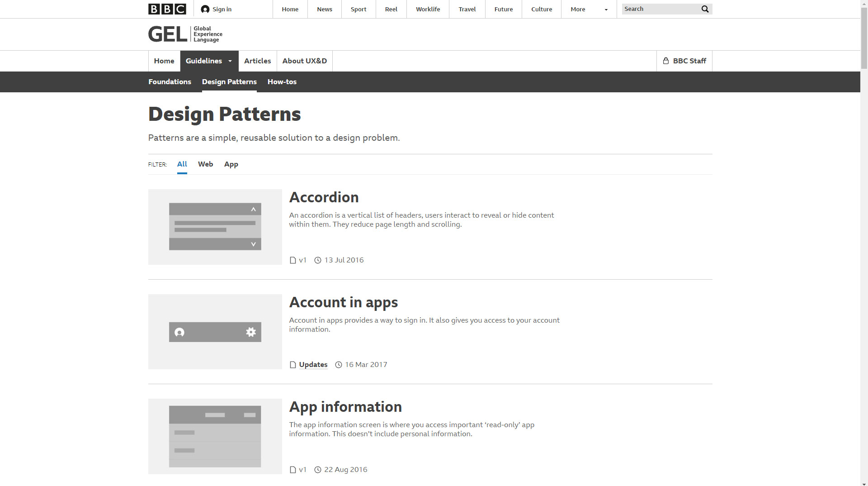Open the About UX&D tab
The image size is (868, 486).
click(304, 61)
